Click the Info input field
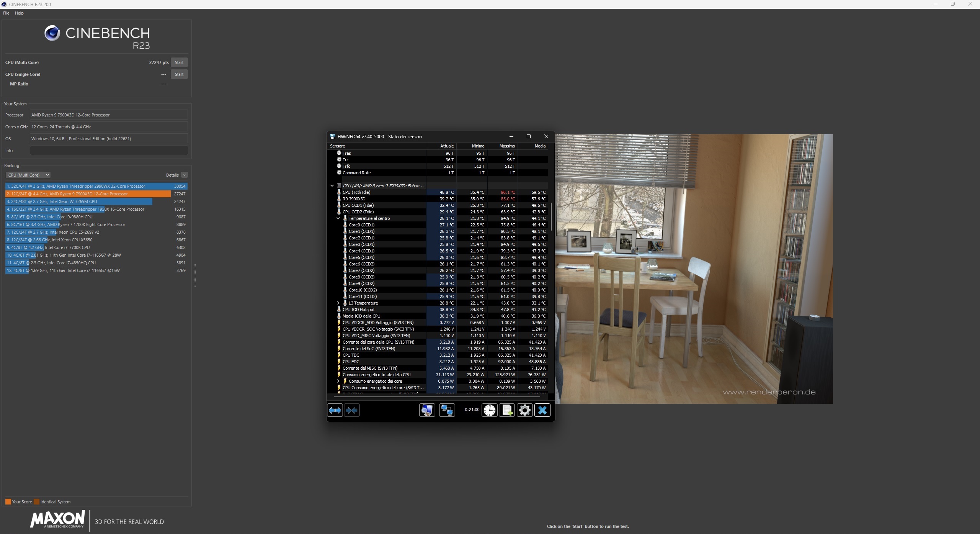The height and width of the screenshot is (534, 980). (x=109, y=151)
